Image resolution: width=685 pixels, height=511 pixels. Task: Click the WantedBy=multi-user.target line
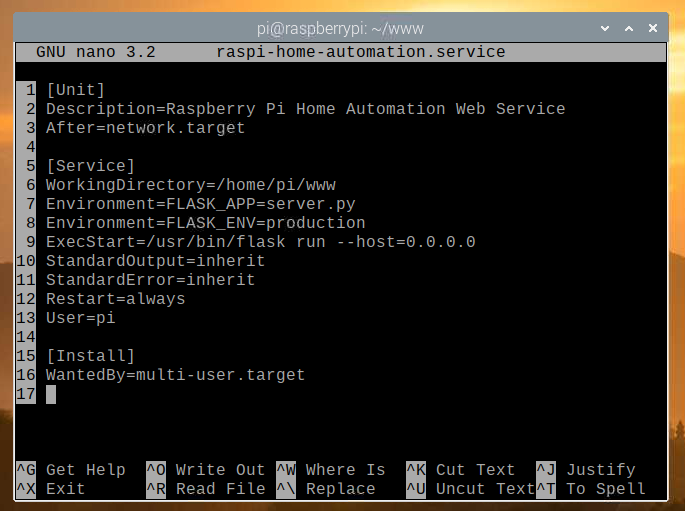coord(175,375)
